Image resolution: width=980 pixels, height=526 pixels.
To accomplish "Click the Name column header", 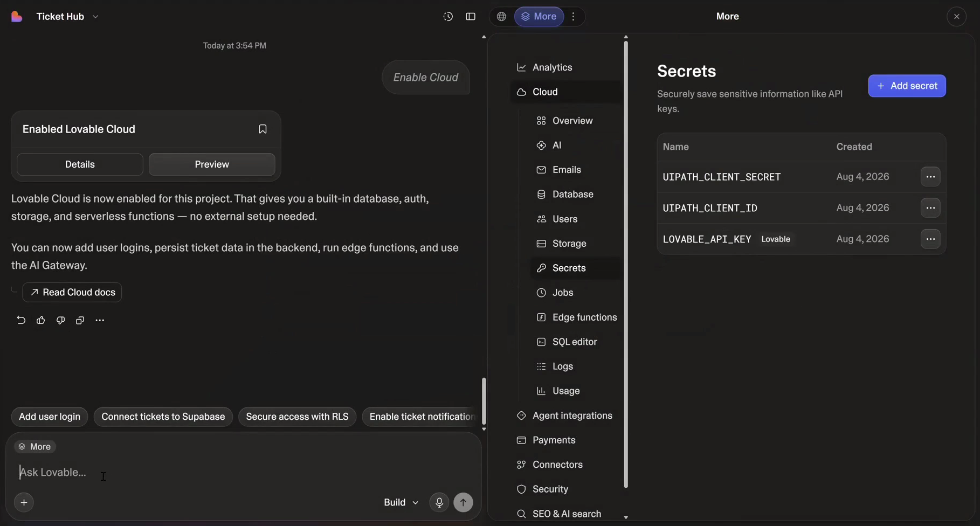I will pyautogui.click(x=676, y=147).
